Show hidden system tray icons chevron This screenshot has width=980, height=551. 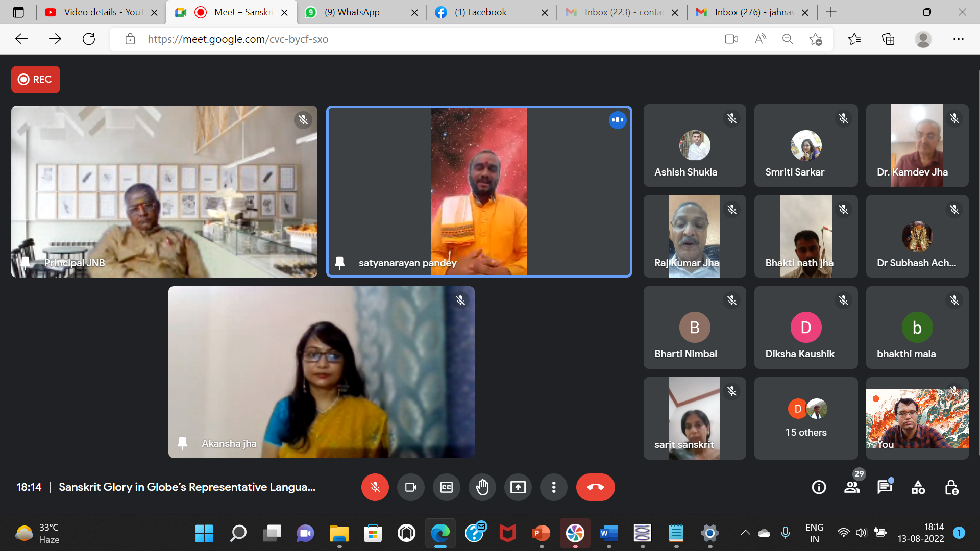coord(745,533)
